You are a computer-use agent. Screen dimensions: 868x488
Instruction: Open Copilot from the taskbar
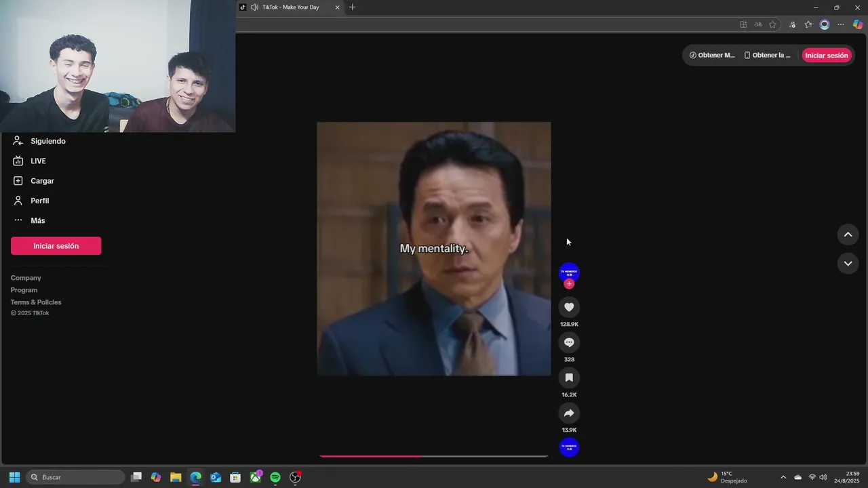click(x=156, y=477)
